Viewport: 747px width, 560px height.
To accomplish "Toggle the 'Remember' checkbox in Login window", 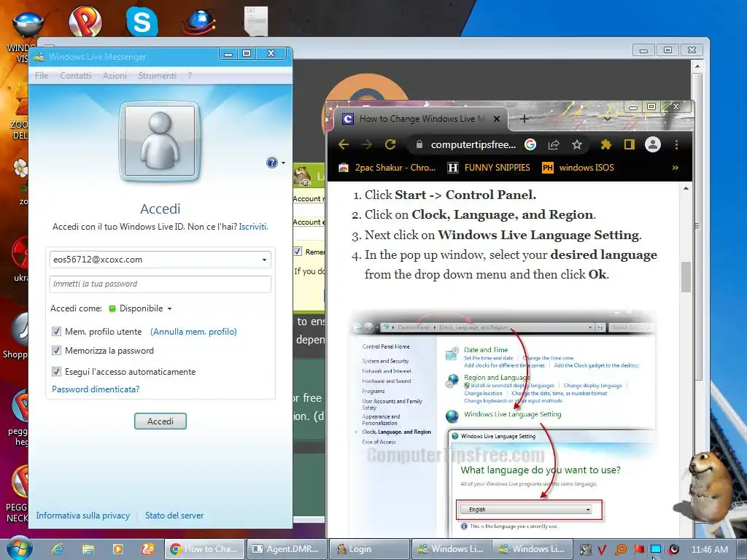I will pyautogui.click(x=298, y=252).
